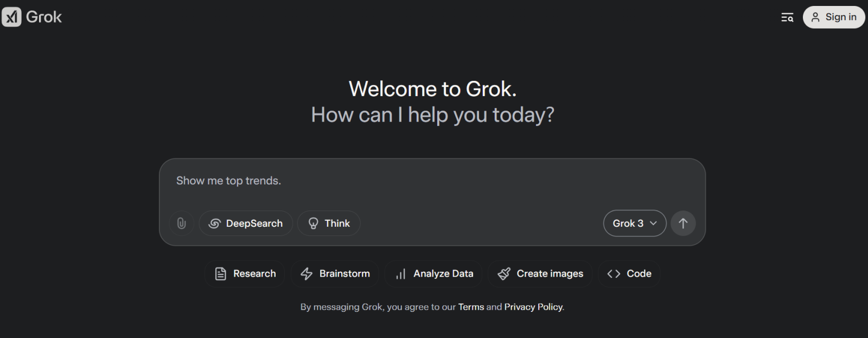Click the paperclip attach file icon
Screen dimensions: 868x338
pyautogui.click(x=182, y=224)
